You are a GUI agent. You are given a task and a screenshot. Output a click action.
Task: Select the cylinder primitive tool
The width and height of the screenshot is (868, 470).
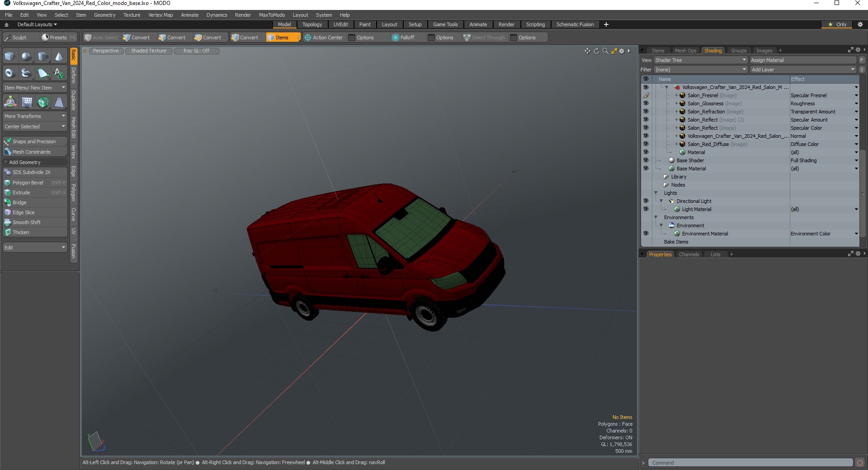42,56
